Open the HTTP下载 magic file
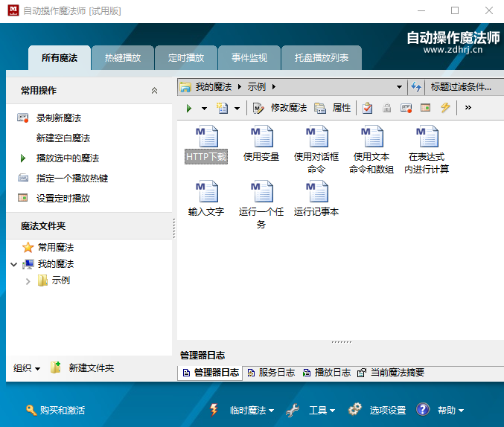Screen dimensions: 504x427 pyautogui.click(x=206, y=138)
